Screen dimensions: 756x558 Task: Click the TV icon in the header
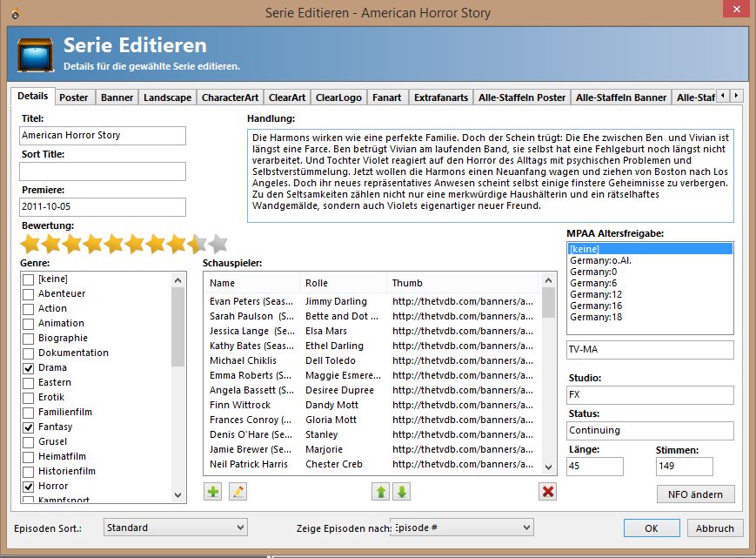click(x=35, y=55)
